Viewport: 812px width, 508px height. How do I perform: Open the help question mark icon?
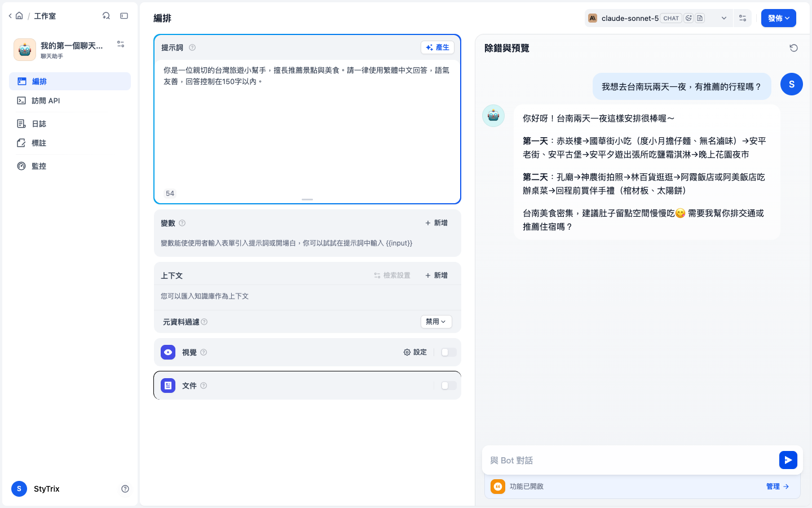point(125,489)
